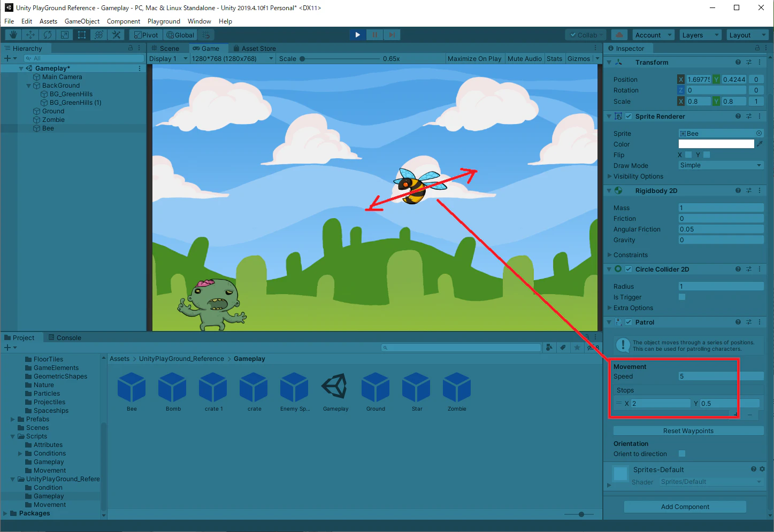Toggle the Patrol component checkbox
774x532 pixels.
629,322
